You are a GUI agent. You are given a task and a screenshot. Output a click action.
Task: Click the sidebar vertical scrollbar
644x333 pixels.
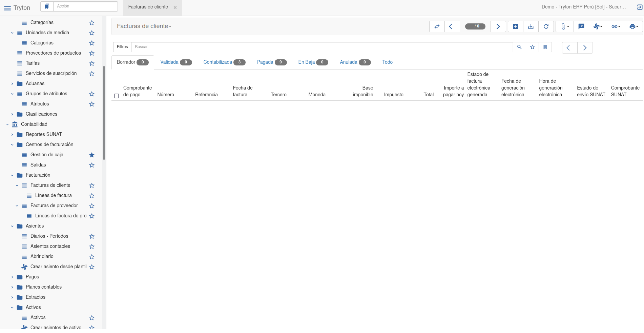click(x=104, y=113)
